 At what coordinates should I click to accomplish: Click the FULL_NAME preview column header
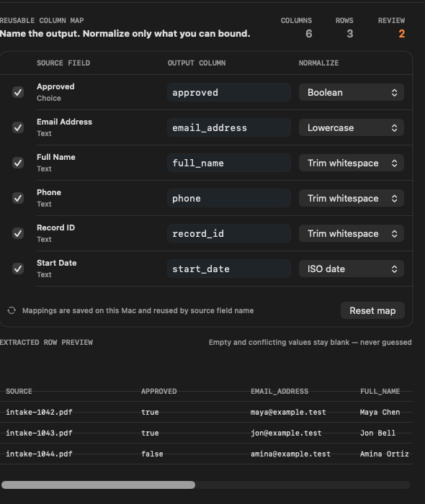tap(380, 391)
